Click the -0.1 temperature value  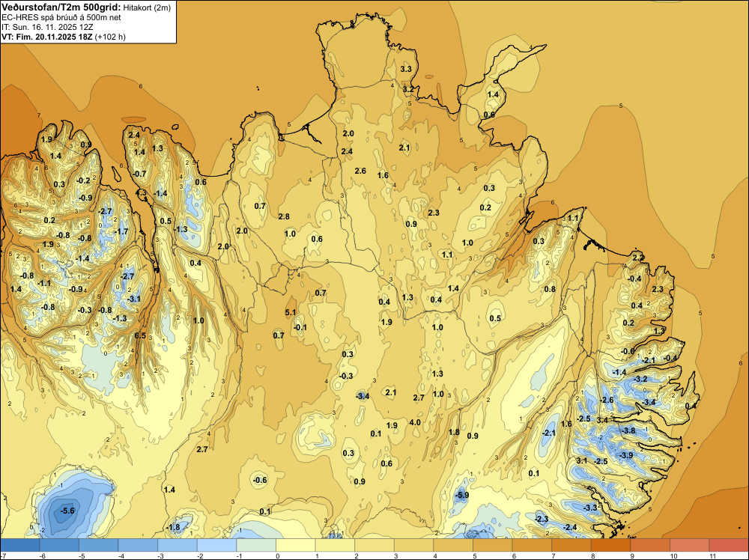pyautogui.click(x=300, y=327)
